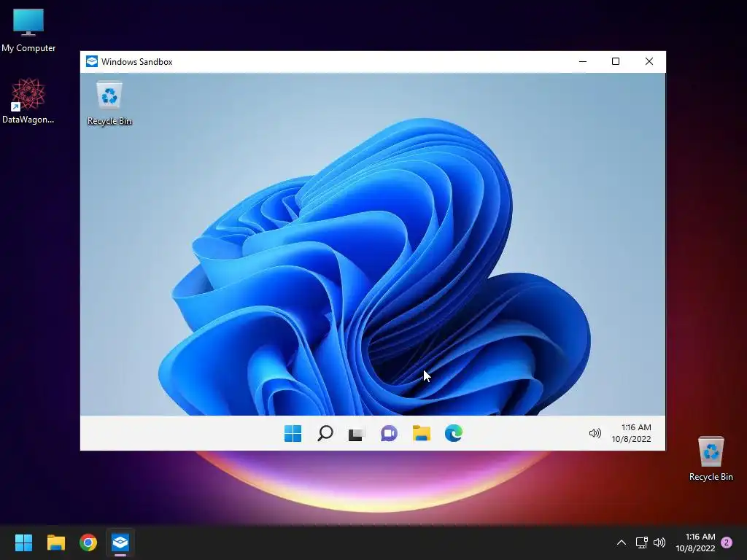Open the host Start menu
The height and width of the screenshot is (560, 747).
(23, 542)
